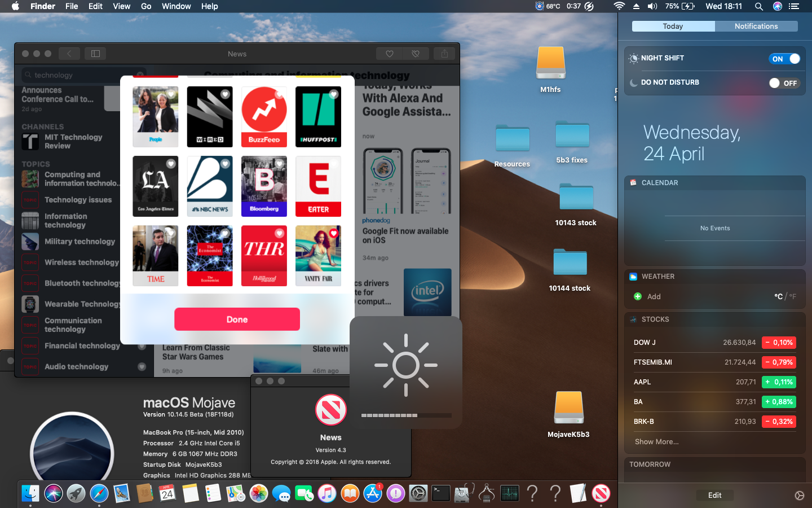This screenshot has height=508, width=812.
Task: Click the Done button
Action: click(x=237, y=319)
